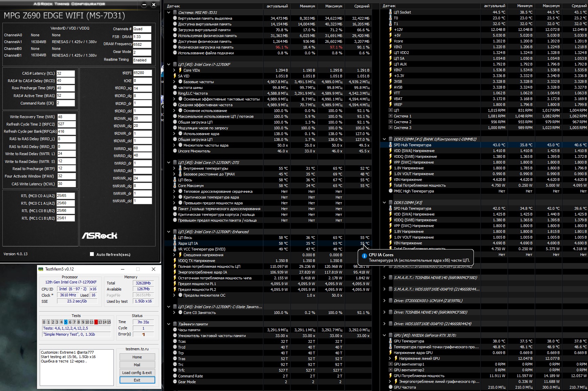Viewport: 588px width, 391px height.
Task: Click the Mail button in TestMem5
Action: [x=137, y=365]
